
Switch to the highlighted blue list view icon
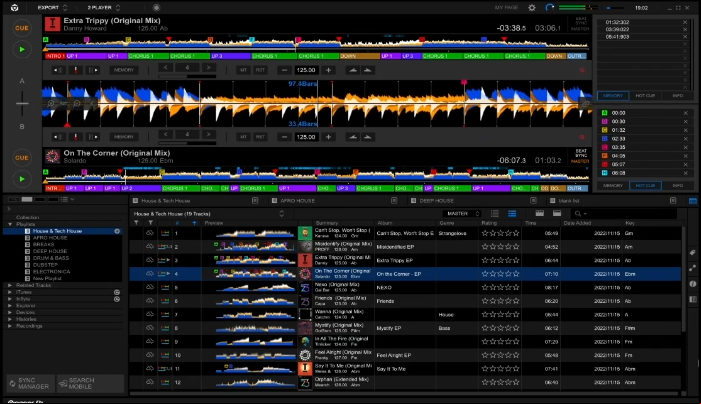pyautogui.click(x=512, y=214)
